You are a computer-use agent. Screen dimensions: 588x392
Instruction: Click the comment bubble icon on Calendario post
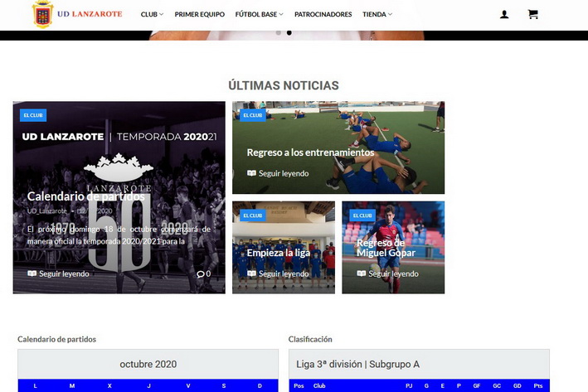tap(201, 273)
